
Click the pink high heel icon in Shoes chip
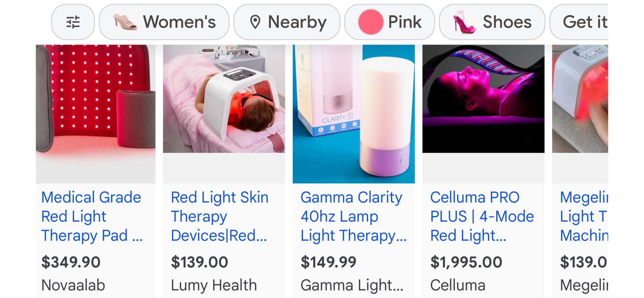(x=463, y=22)
